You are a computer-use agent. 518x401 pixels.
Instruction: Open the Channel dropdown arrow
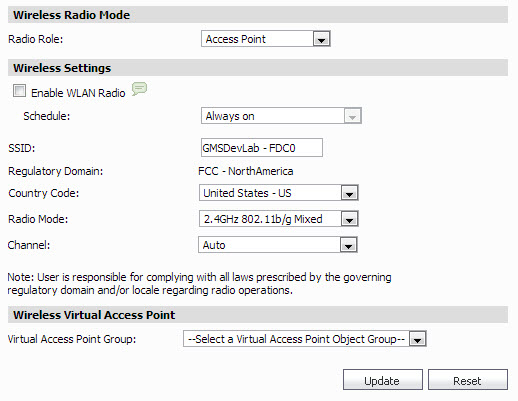[x=348, y=245]
